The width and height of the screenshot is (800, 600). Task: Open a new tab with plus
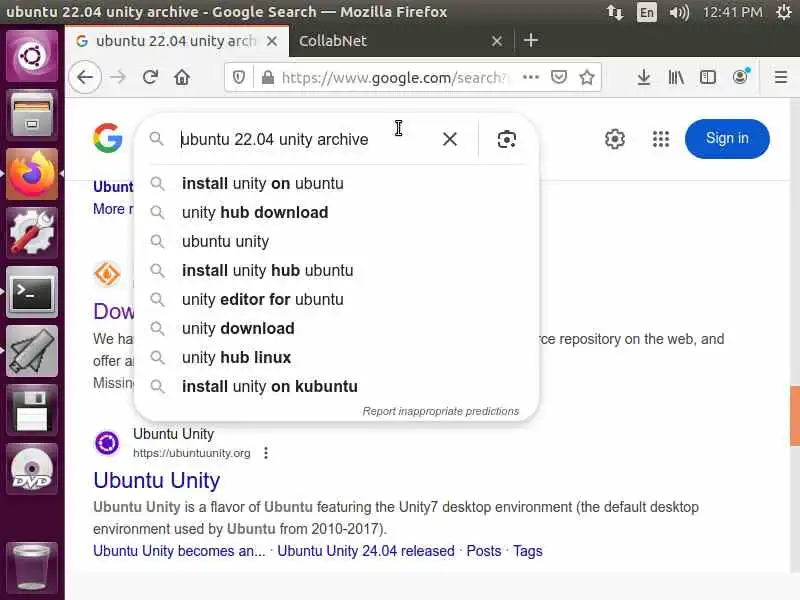pos(531,40)
